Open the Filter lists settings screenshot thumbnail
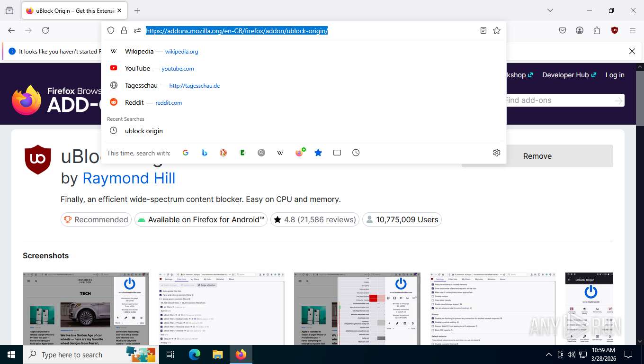 [222, 309]
